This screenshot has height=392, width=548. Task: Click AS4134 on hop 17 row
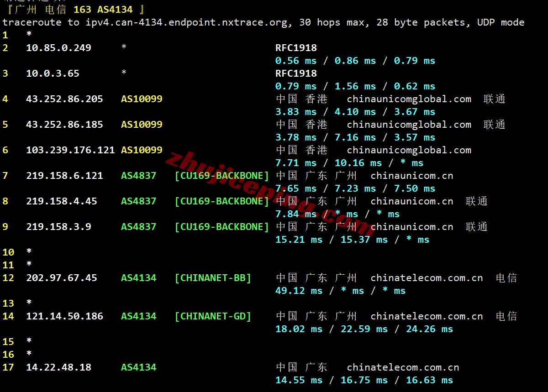click(139, 367)
